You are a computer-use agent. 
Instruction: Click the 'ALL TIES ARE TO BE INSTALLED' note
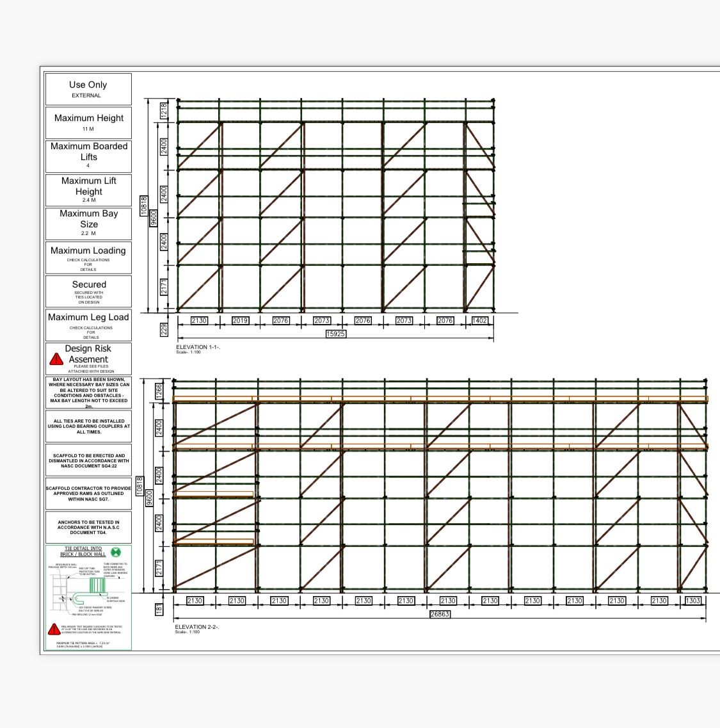pos(89,426)
